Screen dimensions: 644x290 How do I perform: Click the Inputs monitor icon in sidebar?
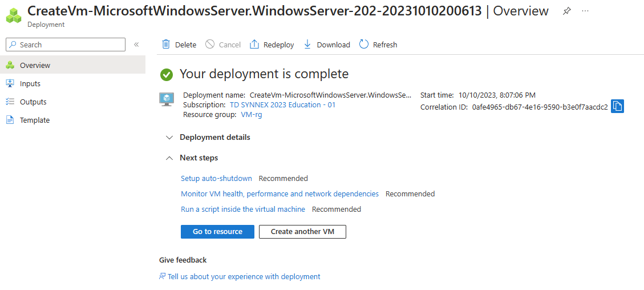point(10,83)
